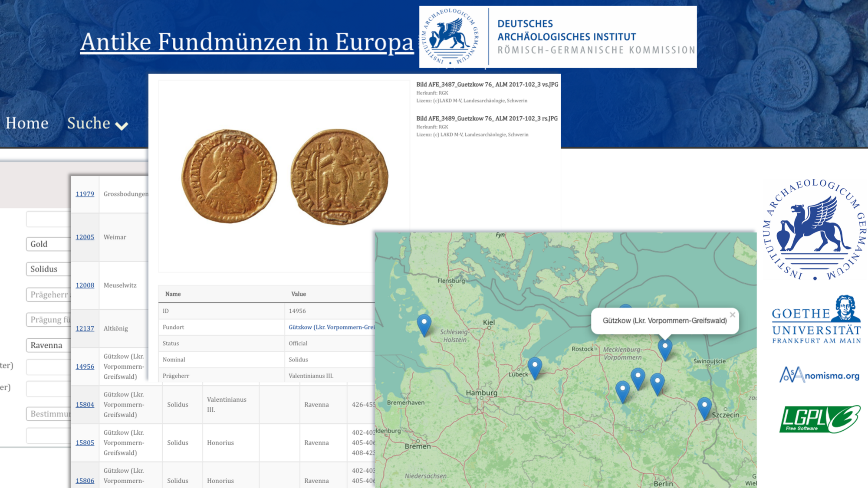Open the large Institutum Archaeologicum Germanicum logo
This screenshot has height=488, width=868.
[x=815, y=229]
